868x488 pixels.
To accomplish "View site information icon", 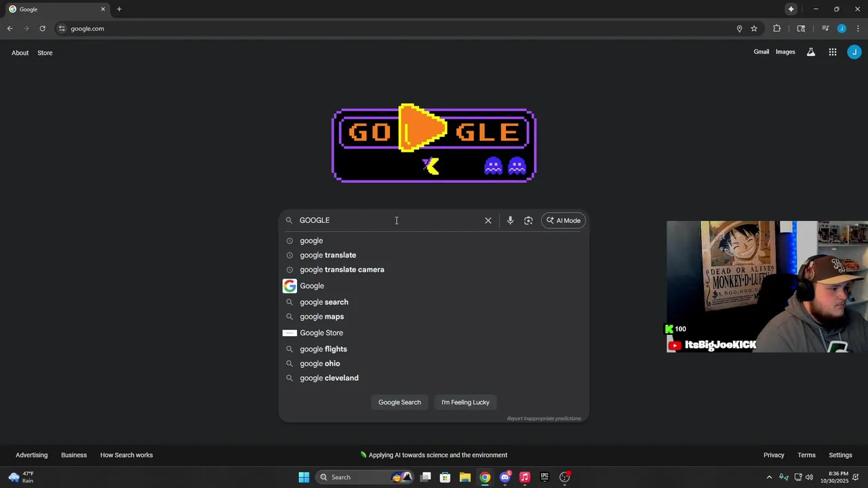I will pos(62,28).
